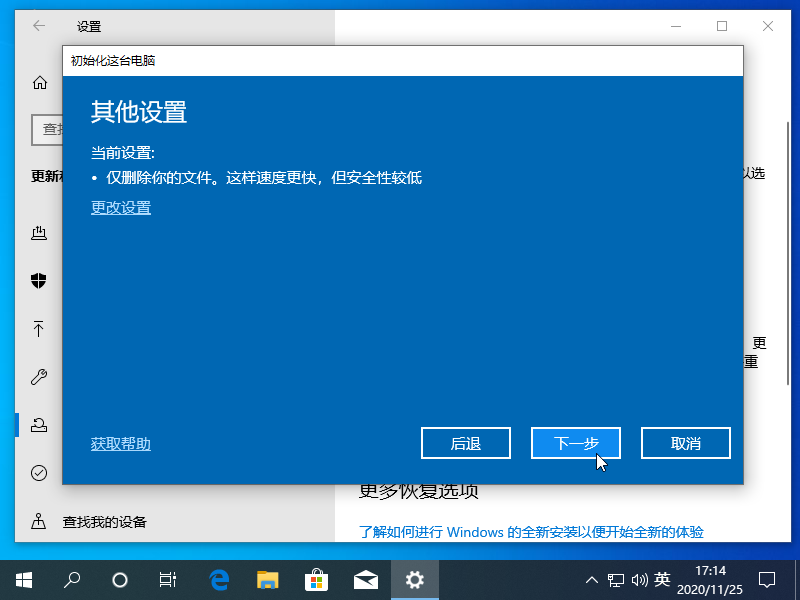The image size is (800, 600).
Task: Click the volume speaker icon in system tray
Action: (x=638, y=579)
